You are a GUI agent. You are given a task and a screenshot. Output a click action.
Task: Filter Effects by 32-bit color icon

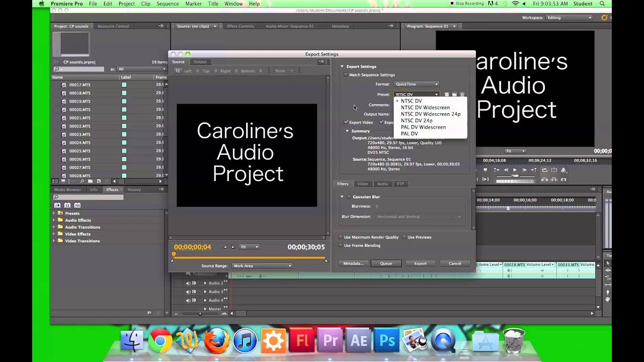67,205
